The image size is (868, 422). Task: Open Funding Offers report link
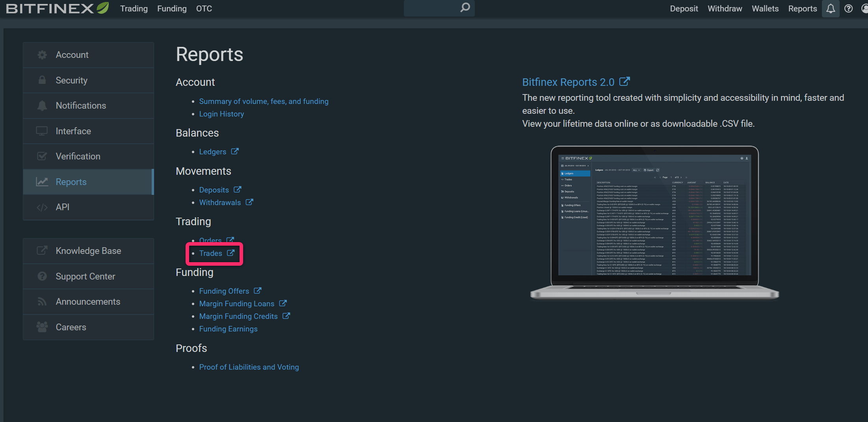coord(224,291)
